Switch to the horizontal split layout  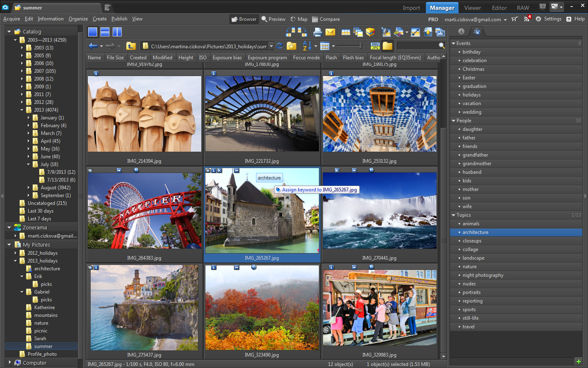[x=105, y=32]
